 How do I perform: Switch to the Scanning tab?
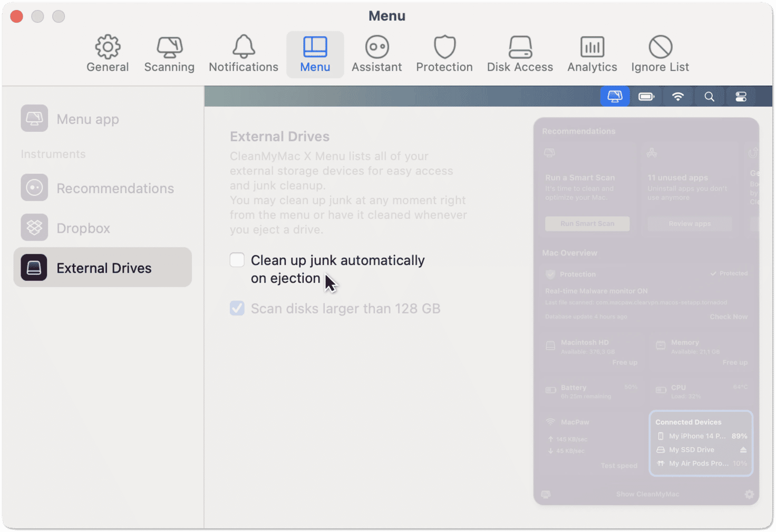tap(169, 54)
